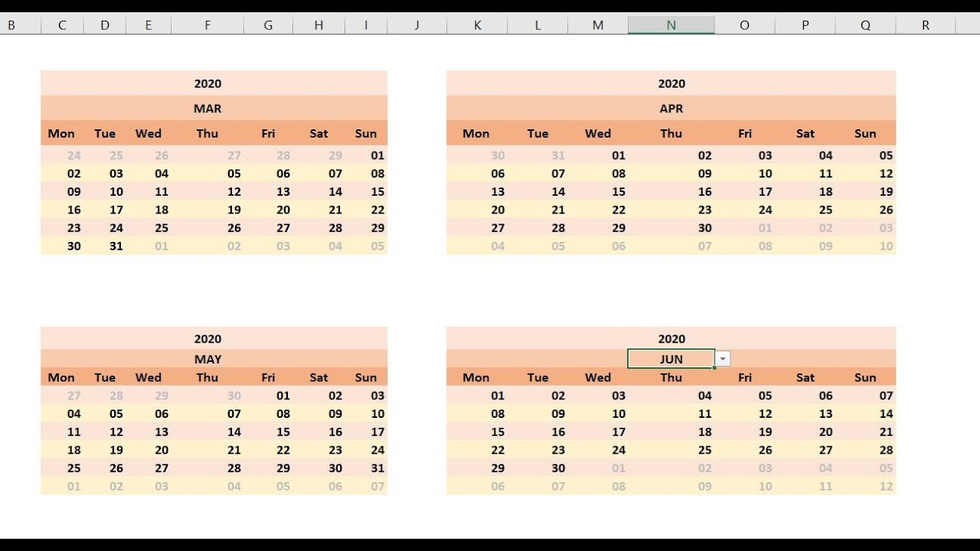Select June date 28
Image resolution: width=980 pixels, height=551 pixels.
click(886, 450)
